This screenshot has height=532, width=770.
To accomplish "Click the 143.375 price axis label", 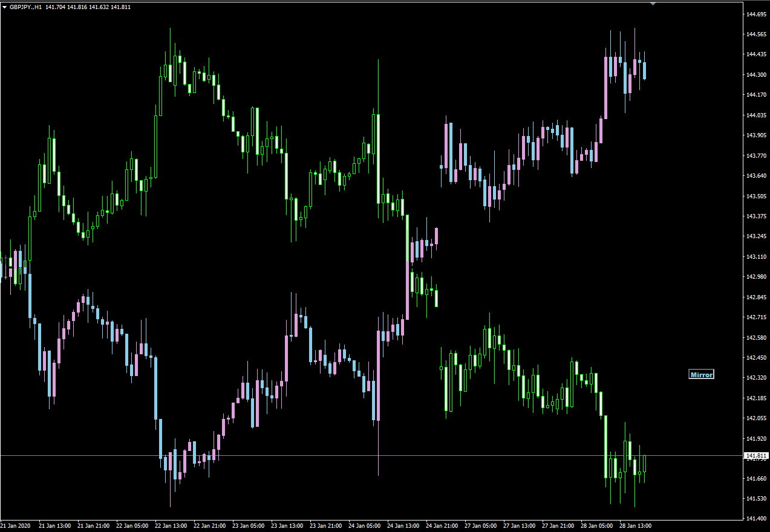I will 757,216.
